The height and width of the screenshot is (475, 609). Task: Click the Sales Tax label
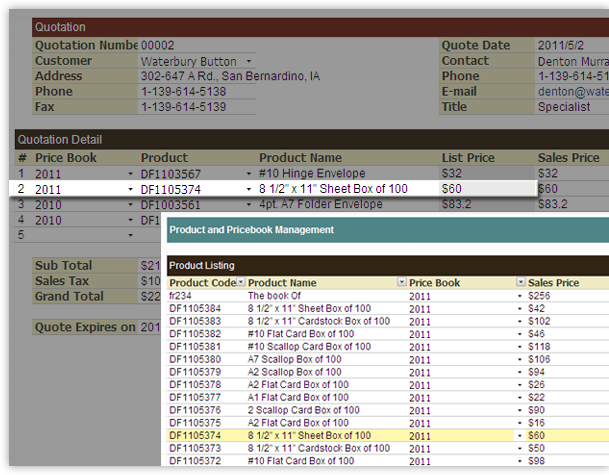tap(62, 281)
